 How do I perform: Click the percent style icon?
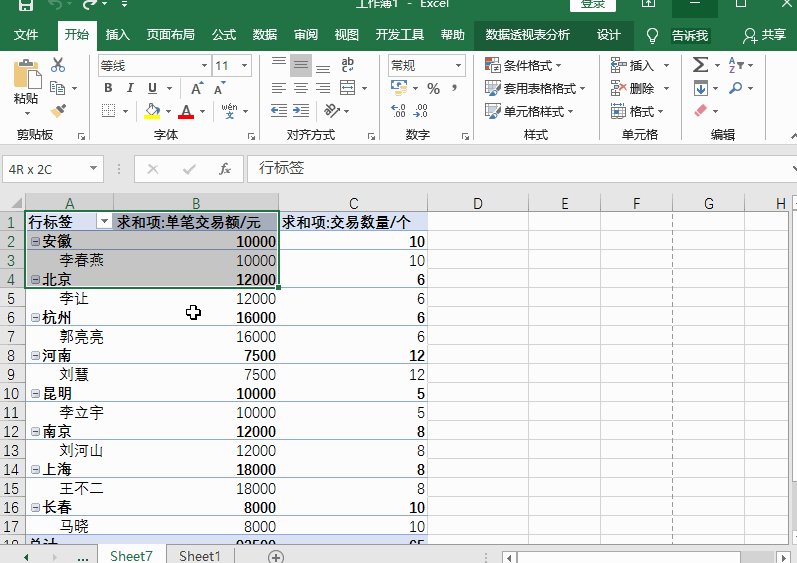(x=433, y=88)
